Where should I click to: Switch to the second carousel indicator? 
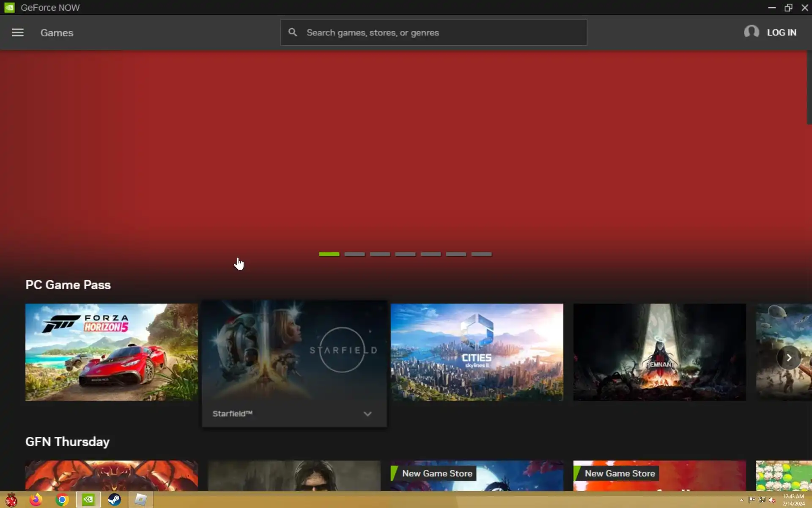[x=354, y=254]
